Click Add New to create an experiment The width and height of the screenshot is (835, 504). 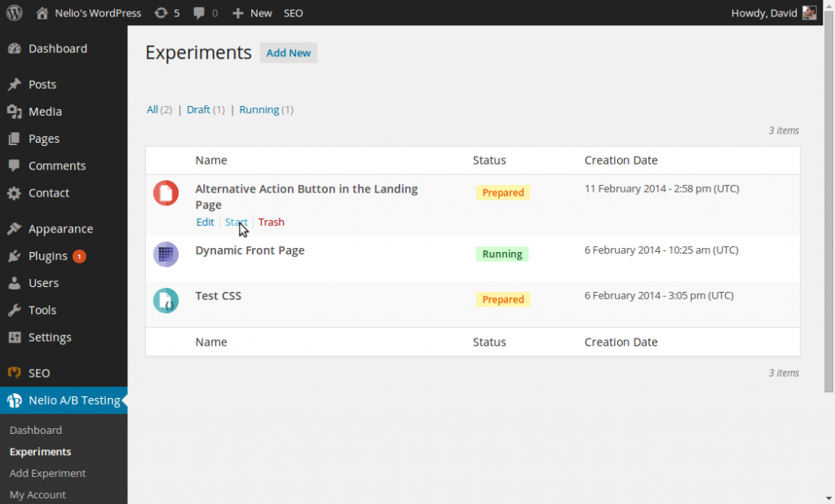coord(288,52)
